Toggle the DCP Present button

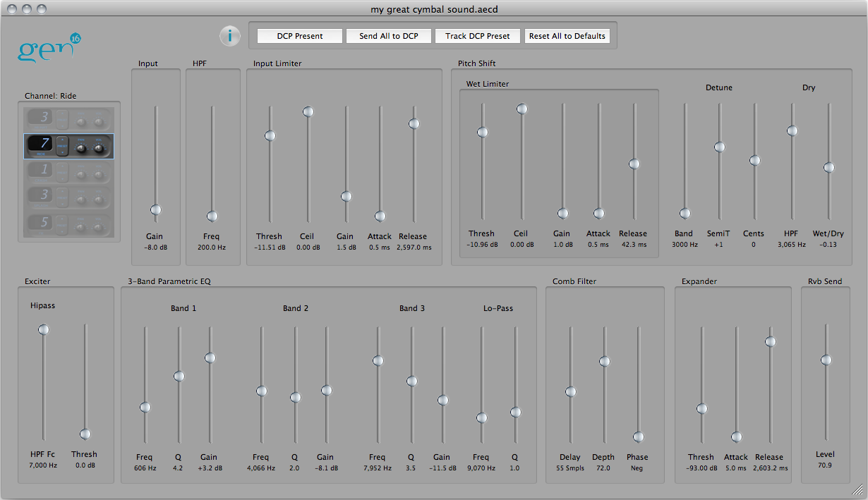point(299,36)
